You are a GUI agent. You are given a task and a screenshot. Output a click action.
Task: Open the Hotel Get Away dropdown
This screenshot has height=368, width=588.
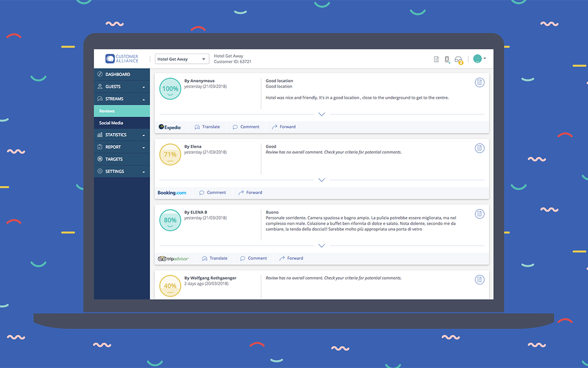tap(182, 59)
